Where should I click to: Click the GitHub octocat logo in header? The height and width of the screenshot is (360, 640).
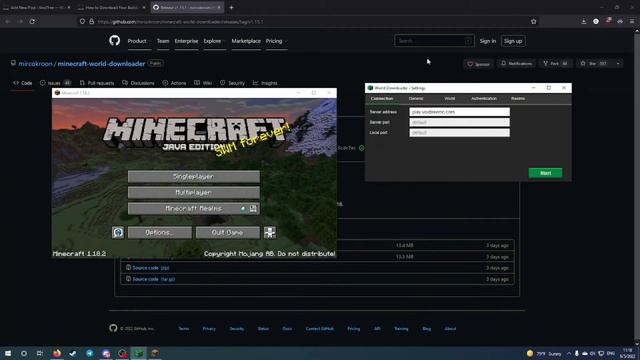pyautogui.click(x=115, y=40)
